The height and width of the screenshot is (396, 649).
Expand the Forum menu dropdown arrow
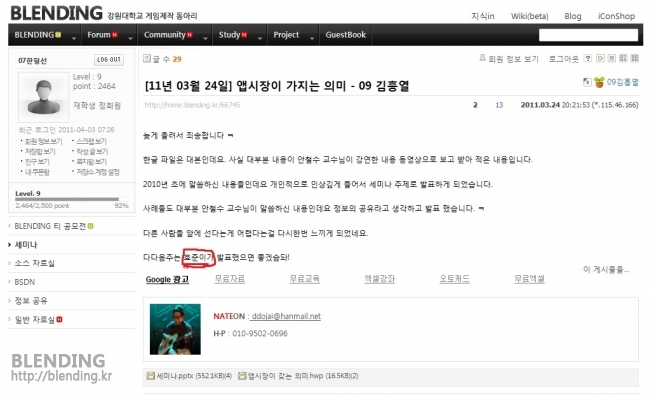pyautogui.click(x=130, y=38)
